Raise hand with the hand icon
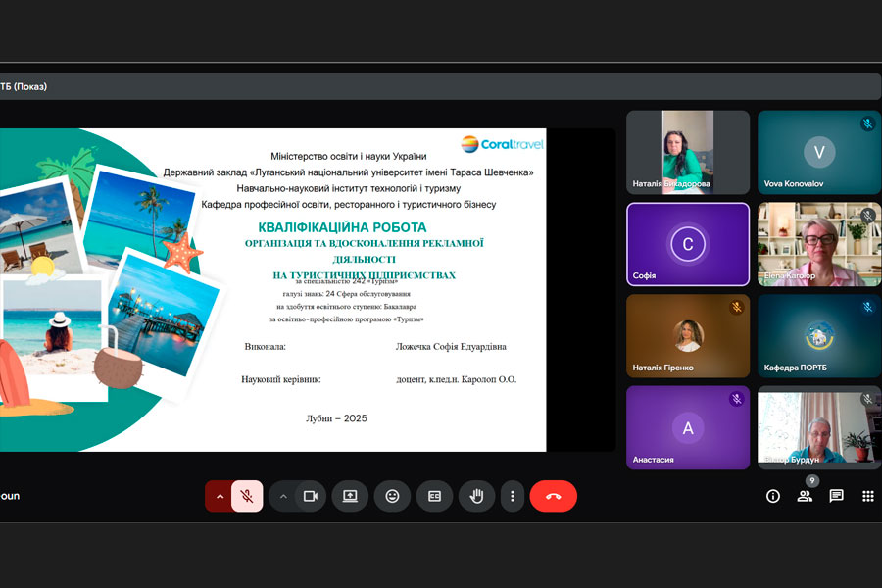Screen dimensions: 882x588 pos(476,496)
